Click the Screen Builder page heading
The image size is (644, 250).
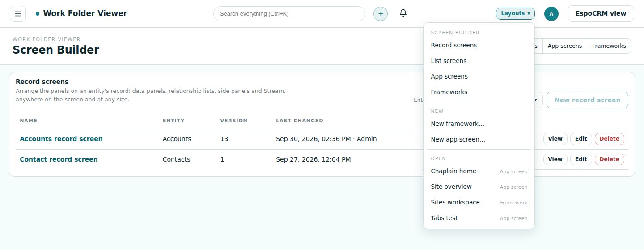click(x=56, y=50)
